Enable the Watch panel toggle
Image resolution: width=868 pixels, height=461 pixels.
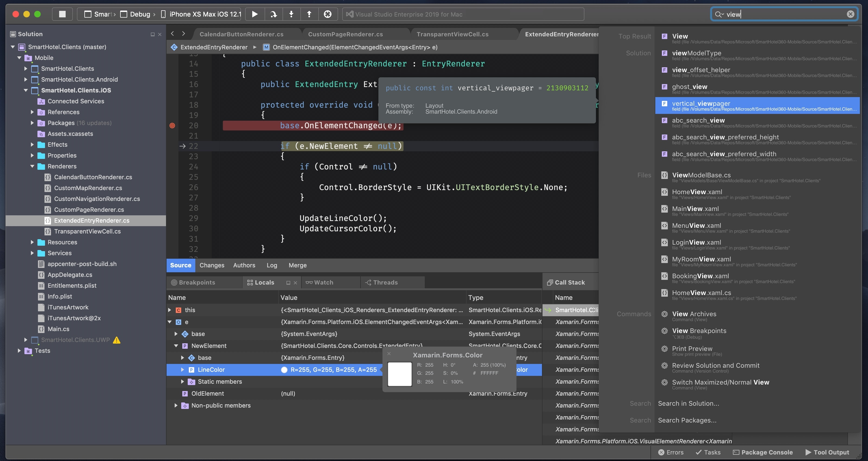pyautogui.click(x=320, y=282)
